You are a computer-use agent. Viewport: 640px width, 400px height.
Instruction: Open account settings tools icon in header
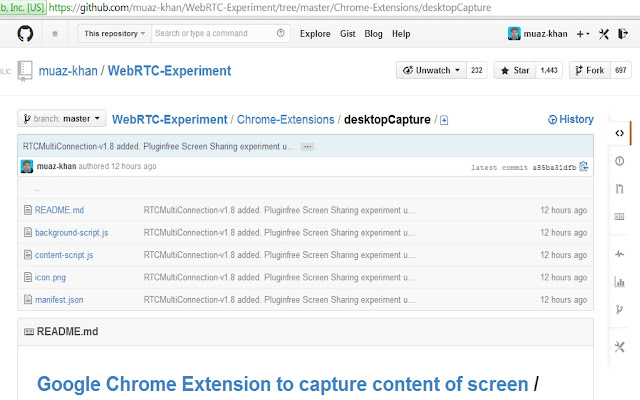click(604, 34)
